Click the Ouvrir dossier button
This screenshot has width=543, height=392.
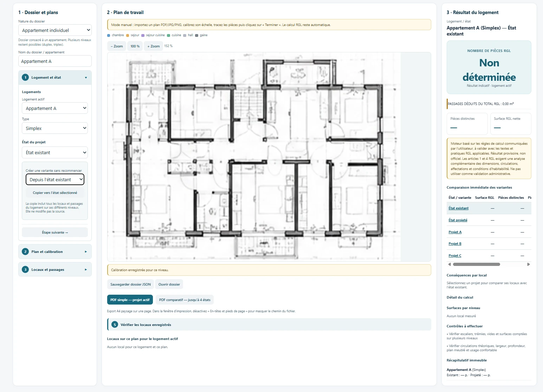pyautogui.click(x=169, y=284)
